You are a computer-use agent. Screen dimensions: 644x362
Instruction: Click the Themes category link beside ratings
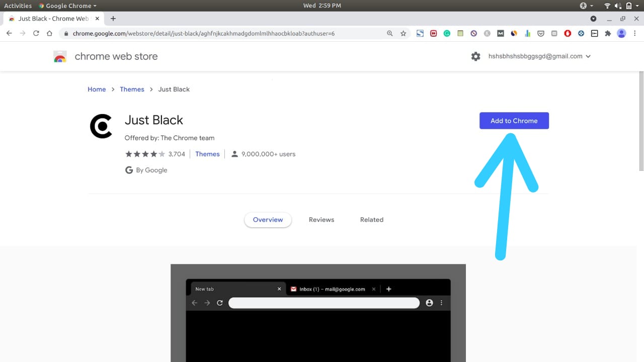[x=207, y=154]
